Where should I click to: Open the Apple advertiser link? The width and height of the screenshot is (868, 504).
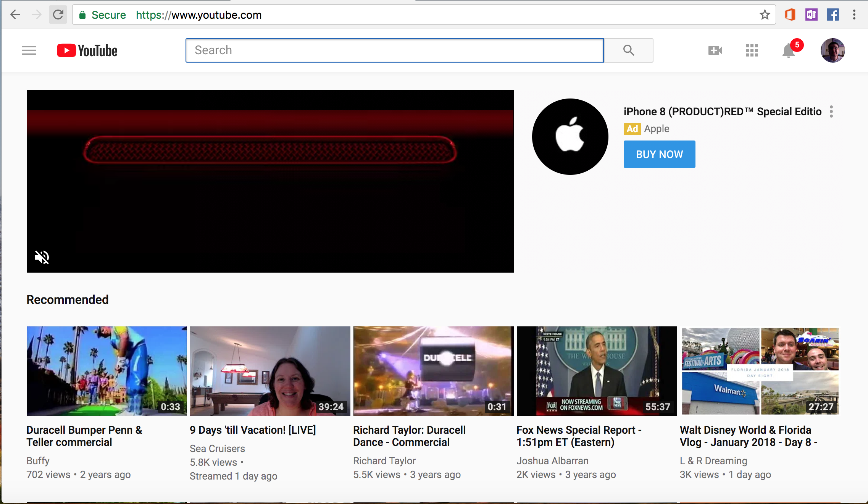(657, 129)
